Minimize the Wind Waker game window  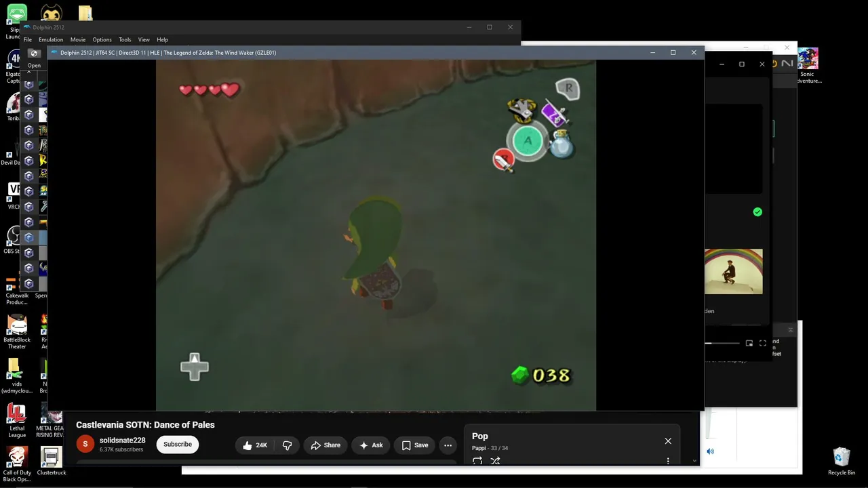653,53
